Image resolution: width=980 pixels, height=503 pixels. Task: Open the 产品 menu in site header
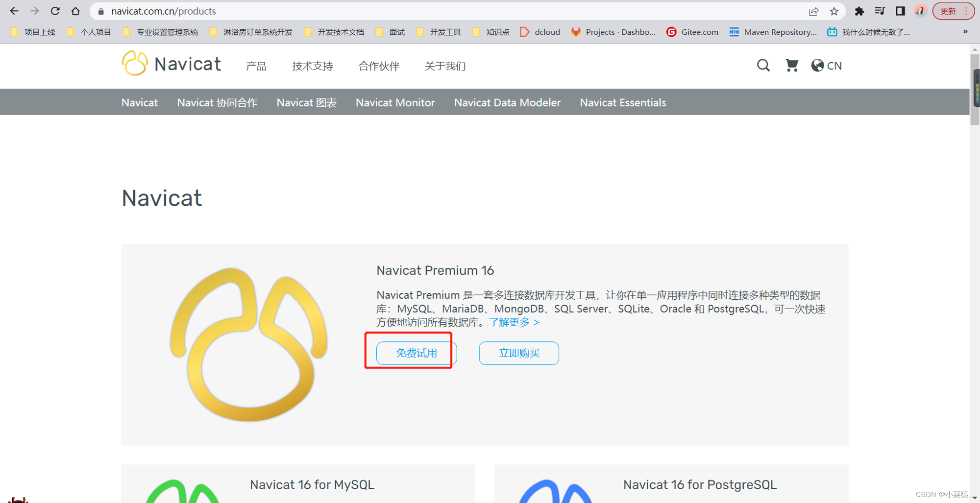[256, 66]
